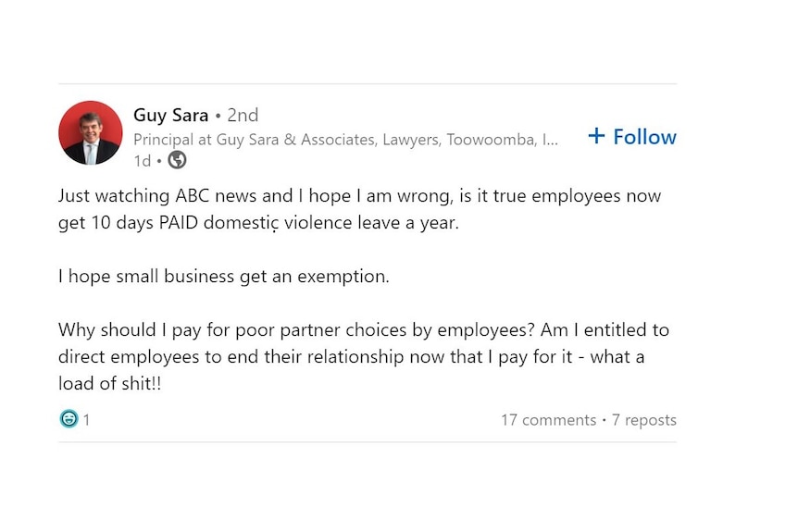Open the 17 comments link
The image size is (798, 532).
(x=549, y=420)
